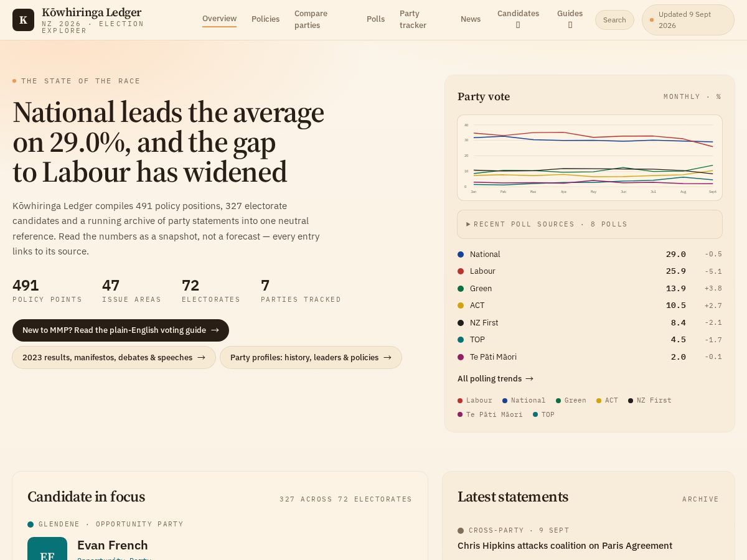Click the Labour red dot in party list
Viewport: 747px width, 560px height.
(461, 271)
